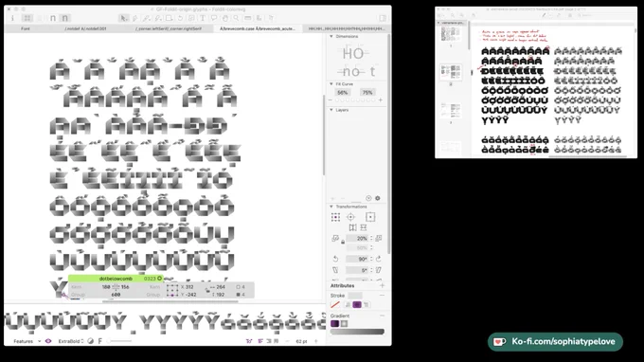
Task: Choose the Select arrow tool
Action: click(123, 18)
